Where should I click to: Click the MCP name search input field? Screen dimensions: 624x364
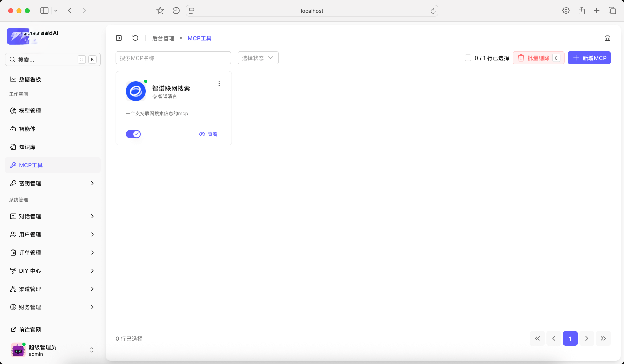point(173,58)
